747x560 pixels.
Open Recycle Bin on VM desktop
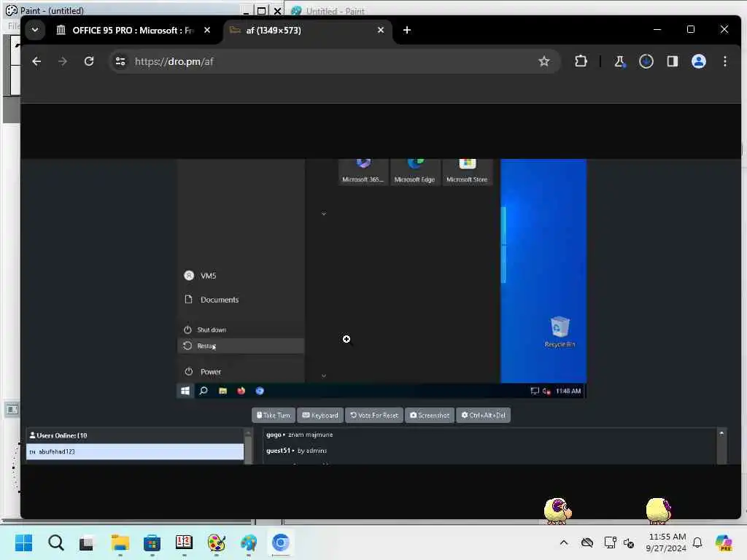point(560,332)
